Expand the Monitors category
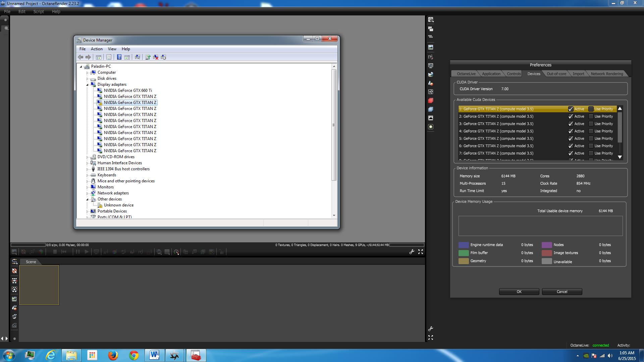644x362 pixels. (x=88, y=187)
